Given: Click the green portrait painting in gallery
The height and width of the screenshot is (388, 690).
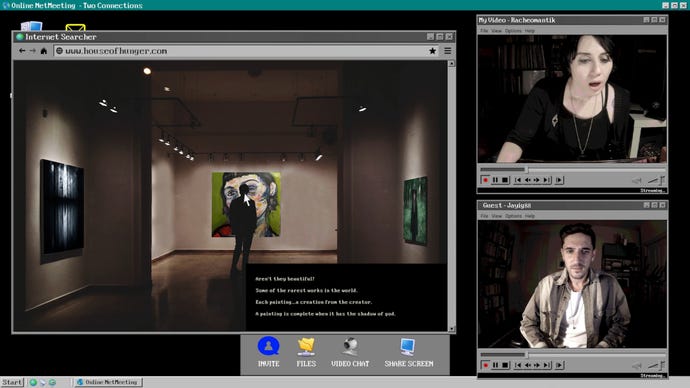Looking at the screenshot, I should point(246,204).
